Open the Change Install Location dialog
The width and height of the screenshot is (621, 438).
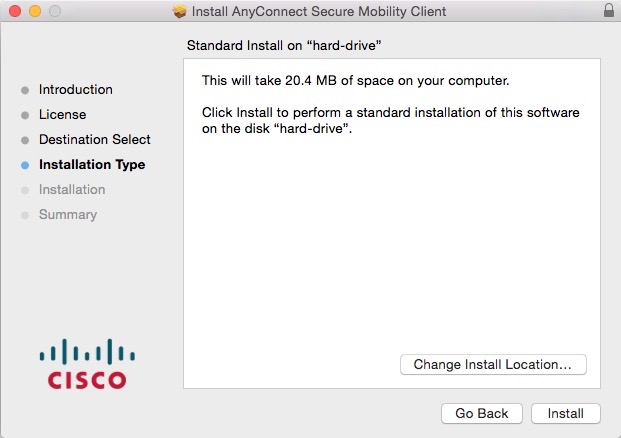pos(492,365)
